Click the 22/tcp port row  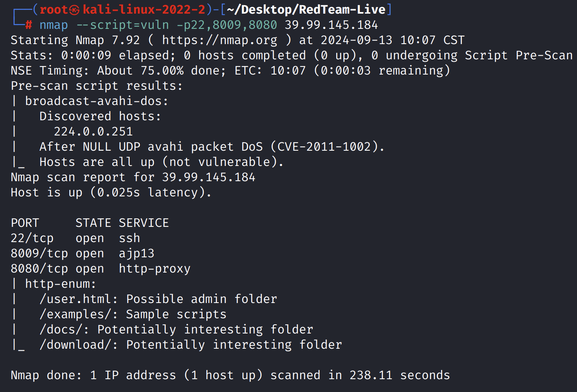32,238
